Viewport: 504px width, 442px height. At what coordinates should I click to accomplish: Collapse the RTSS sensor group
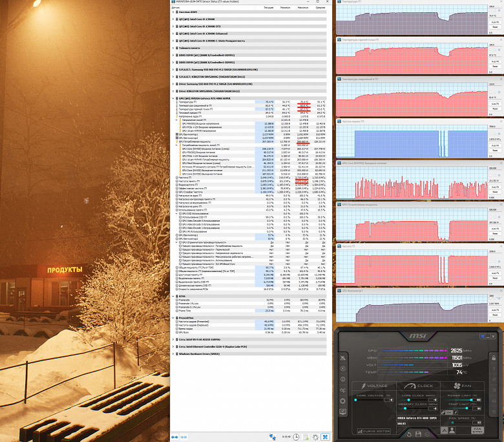click(x=173, y=296)
